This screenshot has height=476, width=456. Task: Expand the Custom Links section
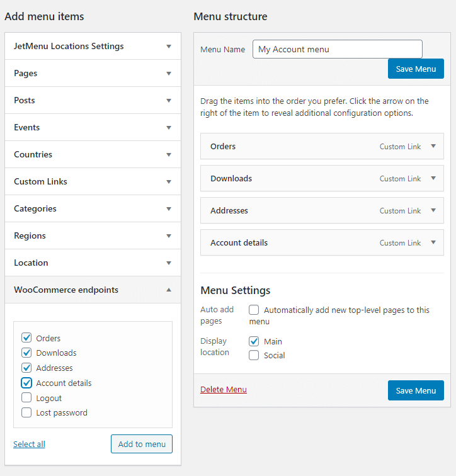(93, 181)
